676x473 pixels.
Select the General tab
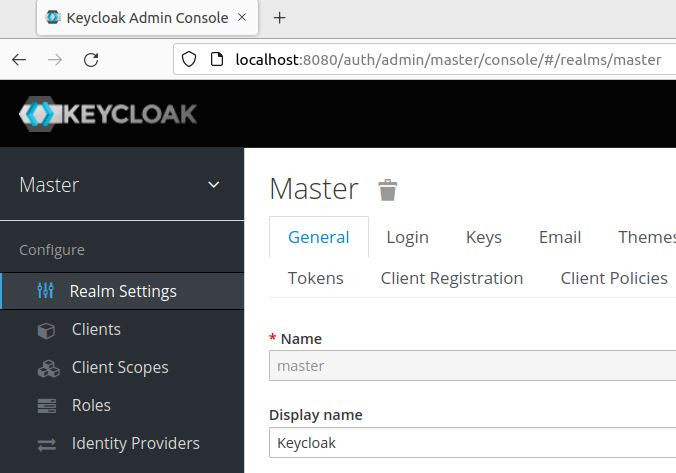(319, 237)
